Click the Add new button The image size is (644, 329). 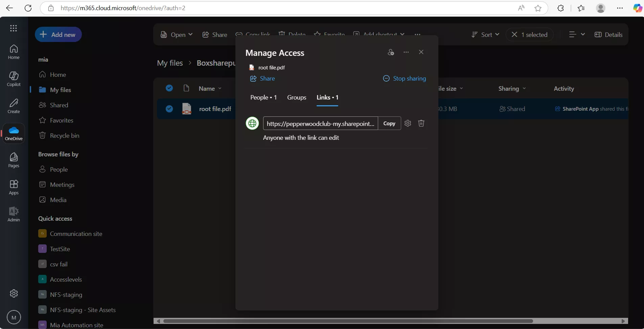pos(58,35)
